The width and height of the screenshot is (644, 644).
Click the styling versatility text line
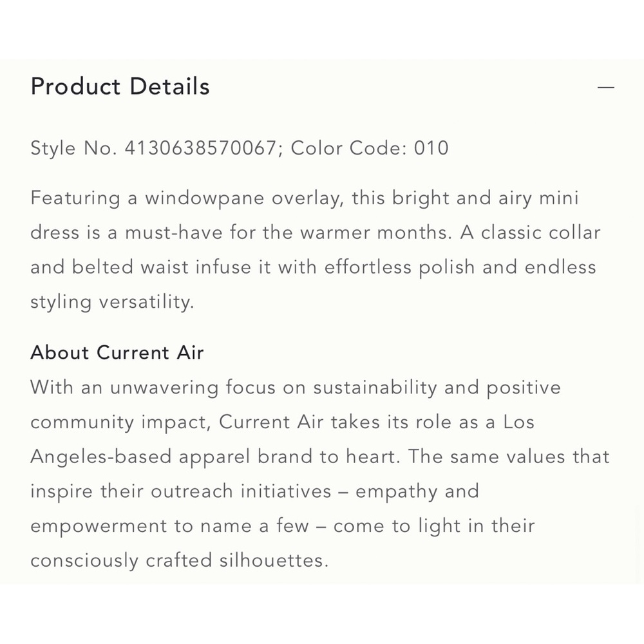click(112, 302)
